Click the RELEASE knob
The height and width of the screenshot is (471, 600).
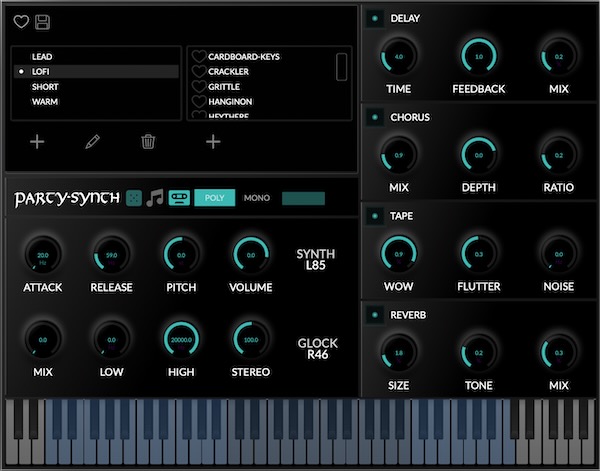click(112, 254)
